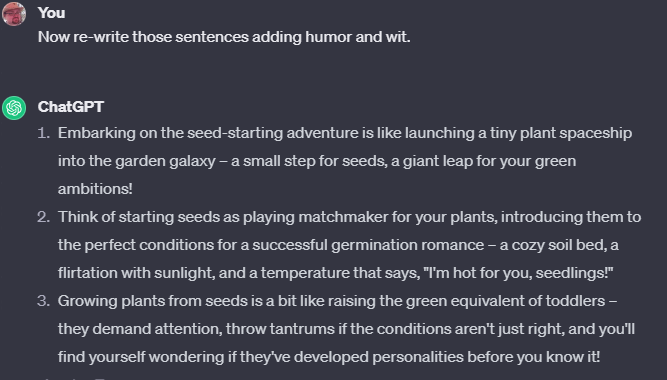
Task: Click the line starting "Embarking on the seed-starting"
Action: [345, 133]
